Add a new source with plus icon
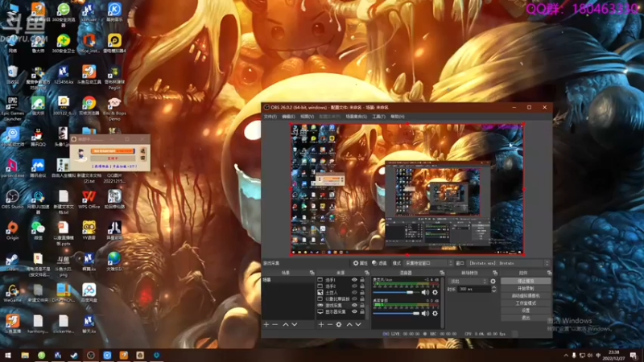The height and width of the screenshot is (362, 644). [321, 325]
